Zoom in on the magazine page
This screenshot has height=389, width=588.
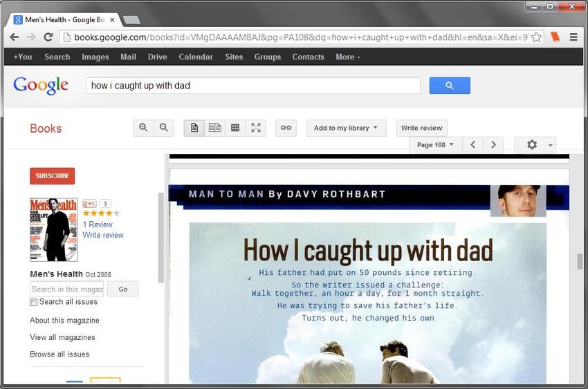tap(143, 128)
